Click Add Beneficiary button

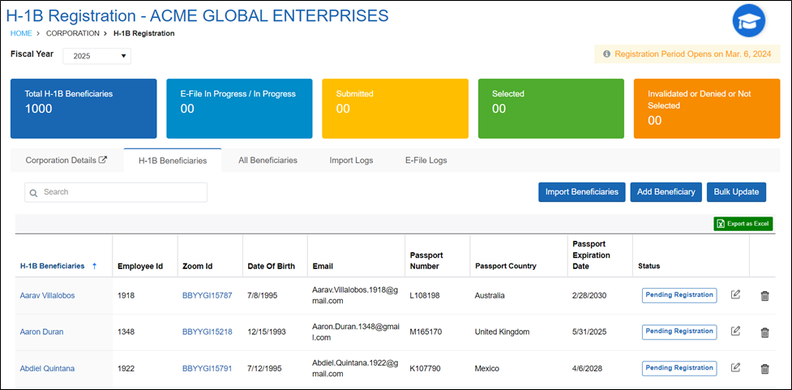pos(666,192)
